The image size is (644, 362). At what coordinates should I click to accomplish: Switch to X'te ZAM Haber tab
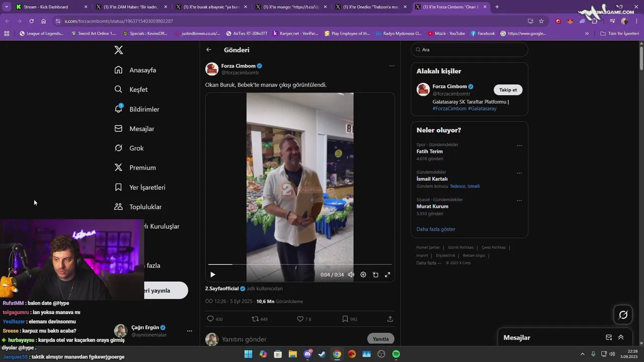pos(131,7)
